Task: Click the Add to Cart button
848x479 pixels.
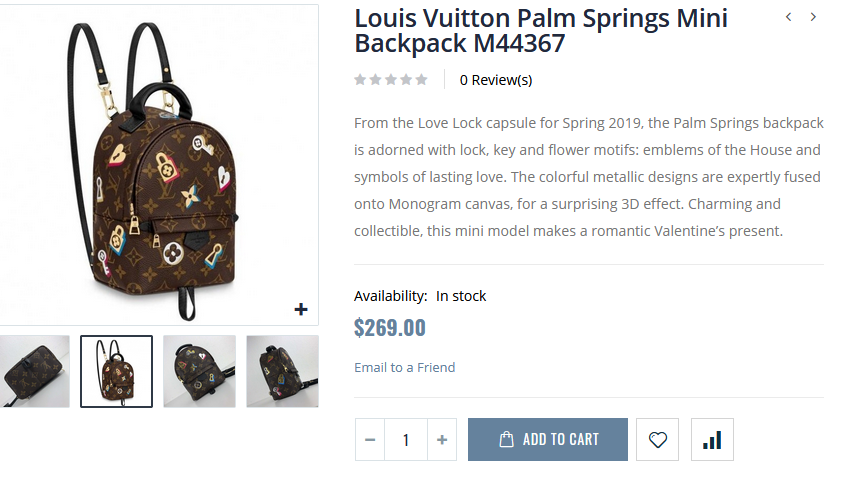Action: click(548, 440)
